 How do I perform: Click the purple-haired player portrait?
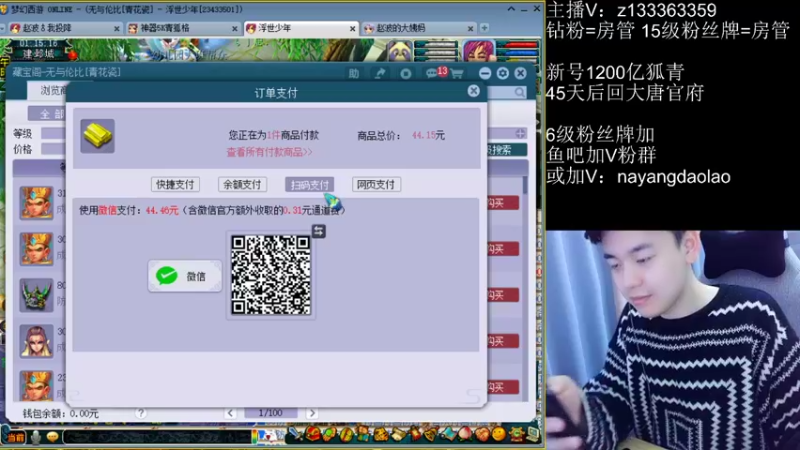click(x=479, y=52)
